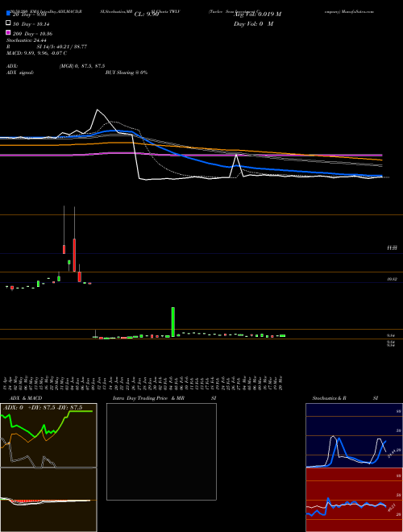Image resolution: width=403 pixels, height=532 pixels.
Task: Click the blue Stochastics chart panel
Action: [x=354, y=435]
